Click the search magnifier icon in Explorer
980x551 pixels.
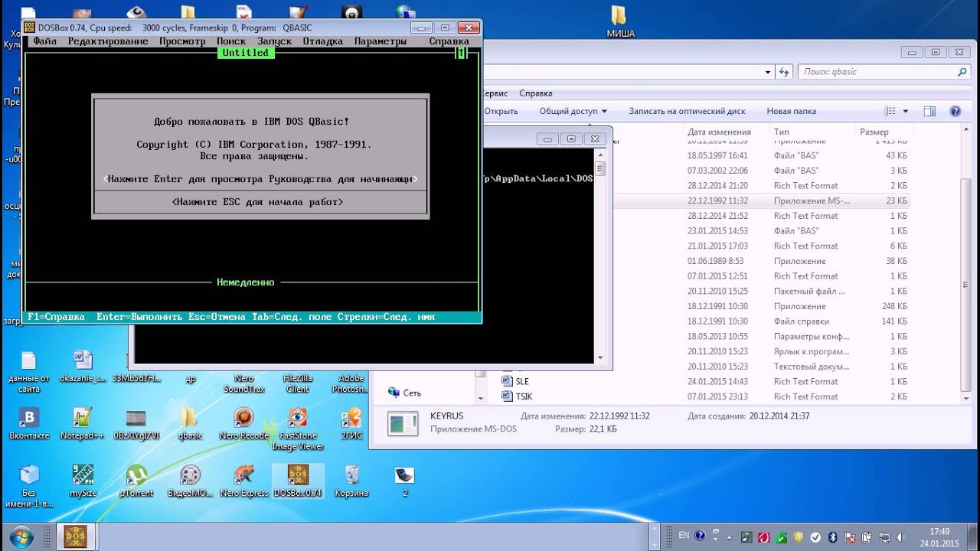(x=962, y=72)
